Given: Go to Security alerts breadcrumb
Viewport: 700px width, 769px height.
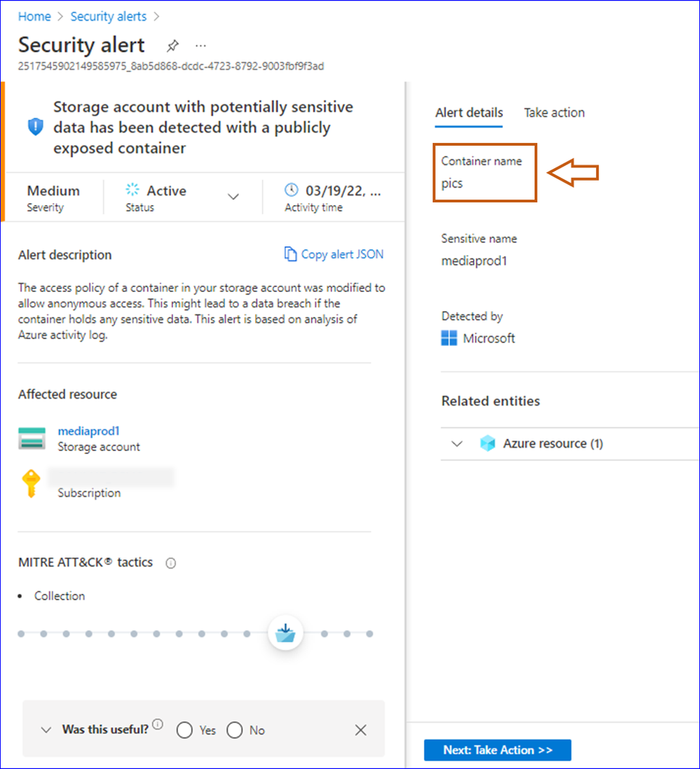Looking at the screenshot, I should [109, 16].
